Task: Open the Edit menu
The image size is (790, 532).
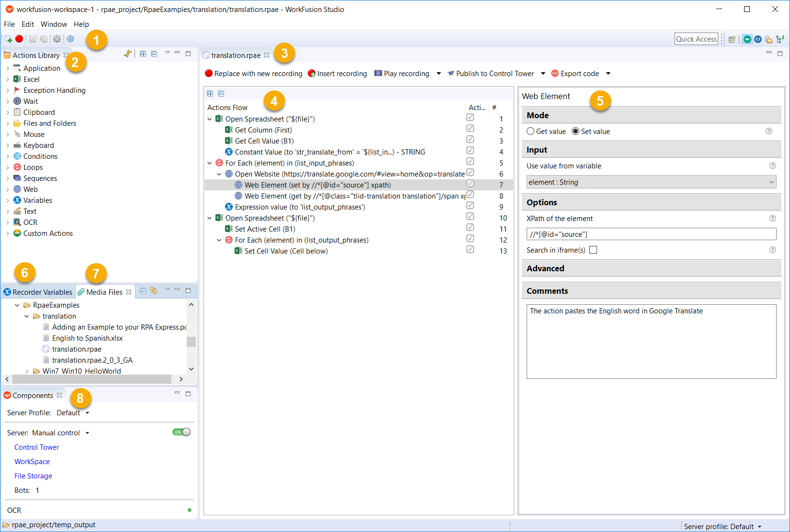Action: (x=28, y=24)
